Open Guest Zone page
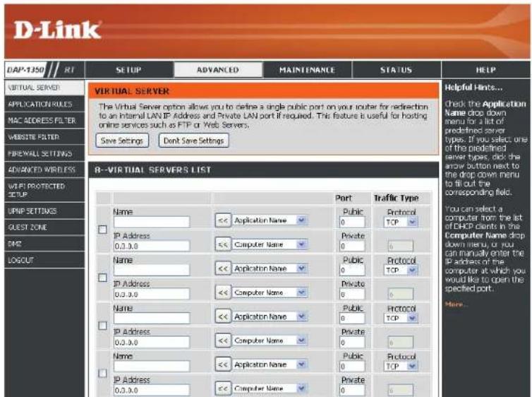The height and width of the screenshot is (397, 532). coord(44,227)
